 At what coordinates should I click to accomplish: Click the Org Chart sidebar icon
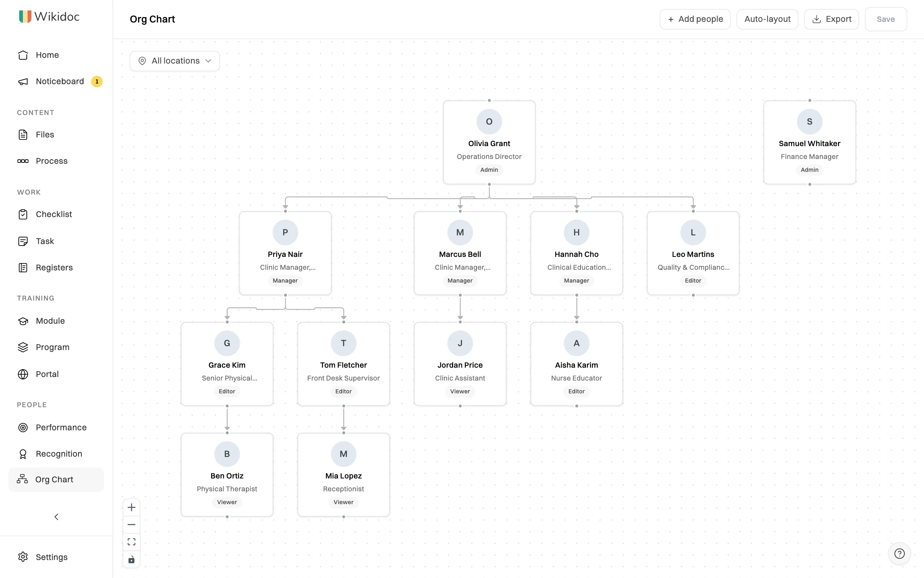(x=22, y=479)
